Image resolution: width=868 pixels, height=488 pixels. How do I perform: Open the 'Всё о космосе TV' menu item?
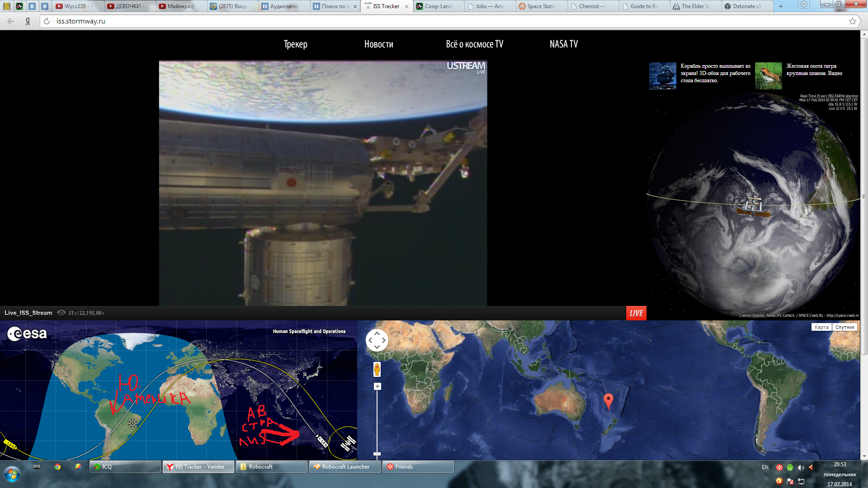coord(474,44)
